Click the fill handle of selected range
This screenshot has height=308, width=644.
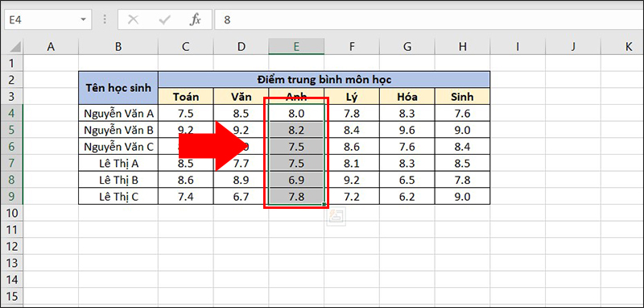(324, 204)
